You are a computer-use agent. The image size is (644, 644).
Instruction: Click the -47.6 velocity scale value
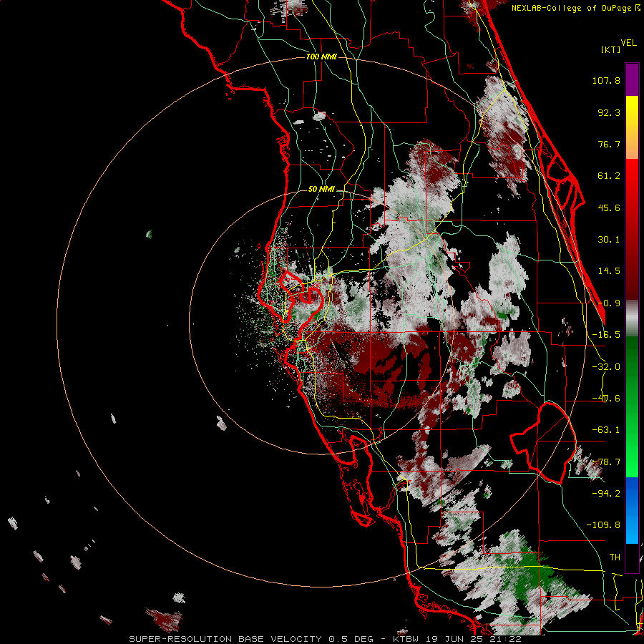click(x=606, y=399)
